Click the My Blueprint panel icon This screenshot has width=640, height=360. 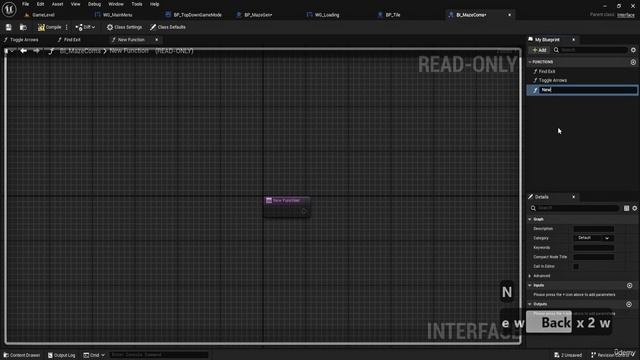click(531, 40)
